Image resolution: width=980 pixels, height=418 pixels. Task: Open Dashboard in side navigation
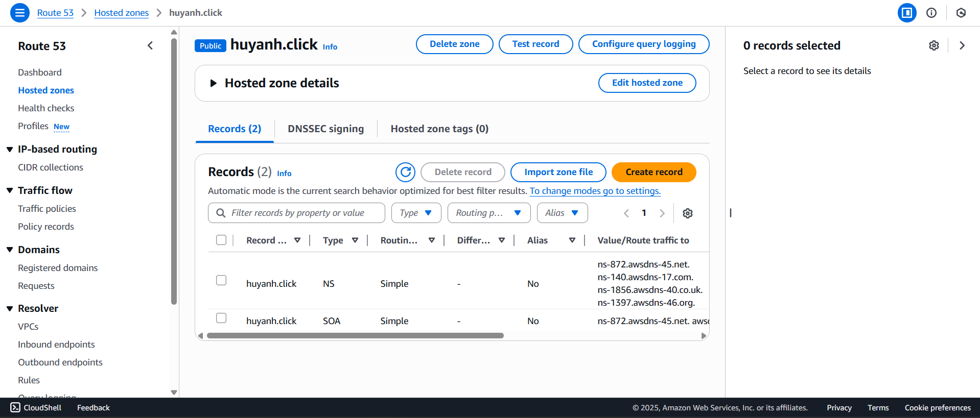(x=40, y=72)
